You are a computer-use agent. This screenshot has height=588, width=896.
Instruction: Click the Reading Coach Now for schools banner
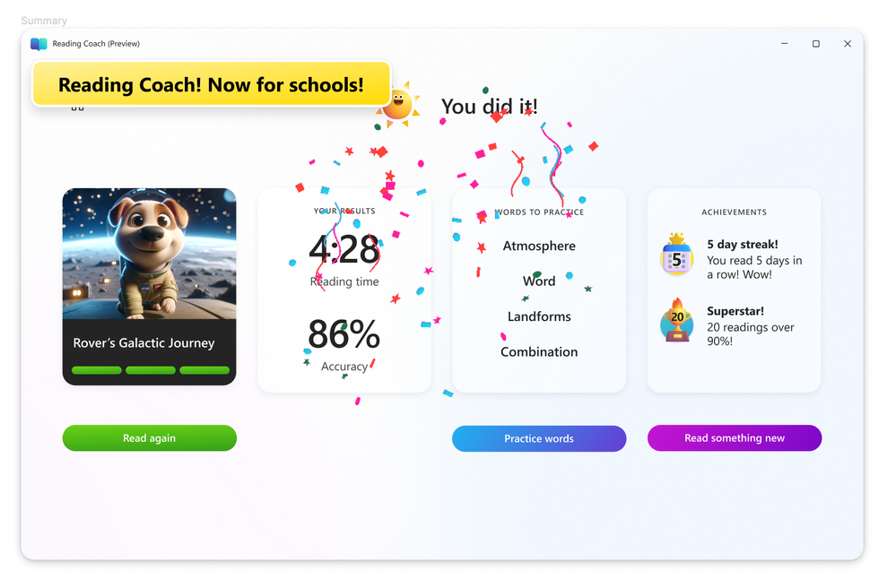pos(211,84)
